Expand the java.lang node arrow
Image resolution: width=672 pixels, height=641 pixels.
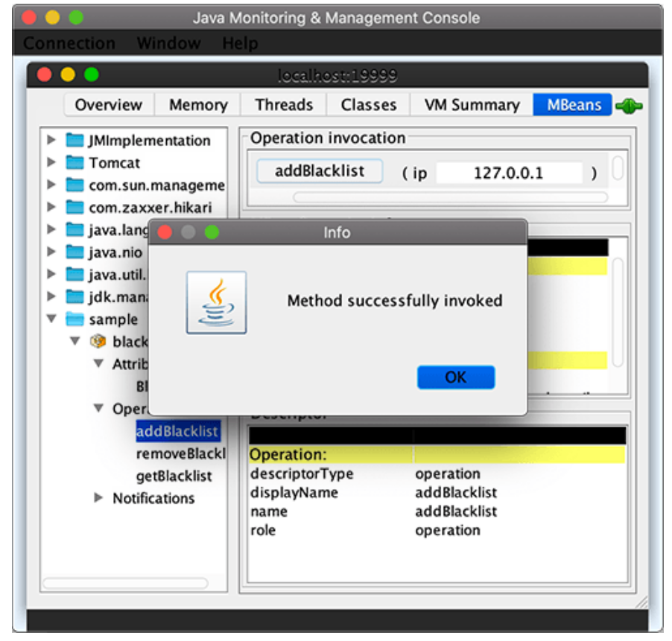tap(51, 229)
